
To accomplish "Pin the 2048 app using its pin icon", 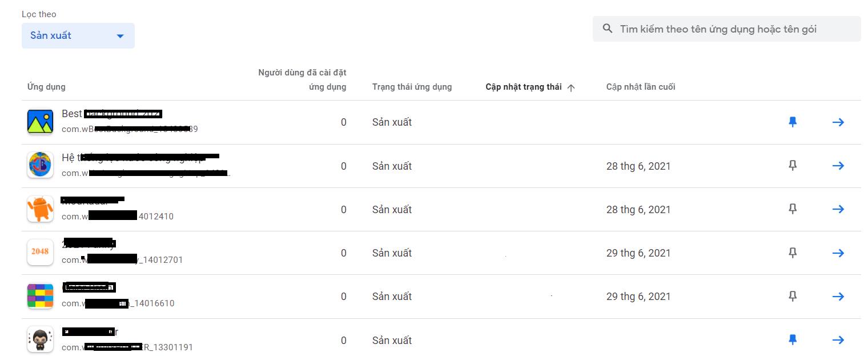I will pyautogui.click(x=793, y=253).
